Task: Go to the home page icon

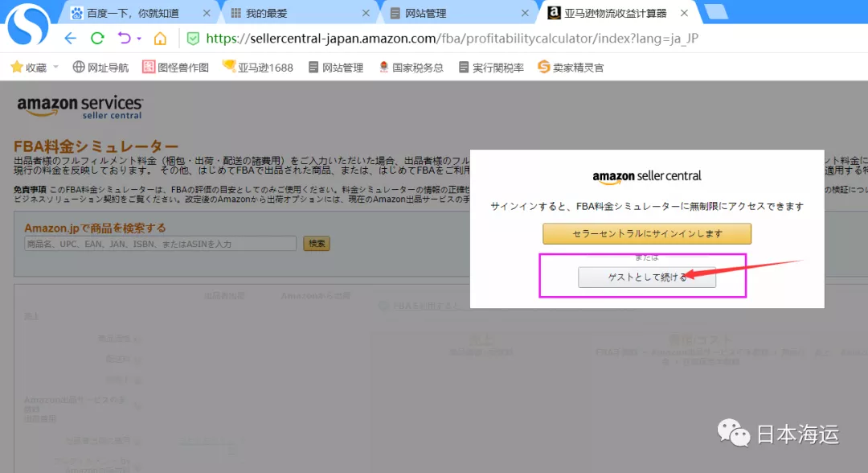Action: pos(160,39)
